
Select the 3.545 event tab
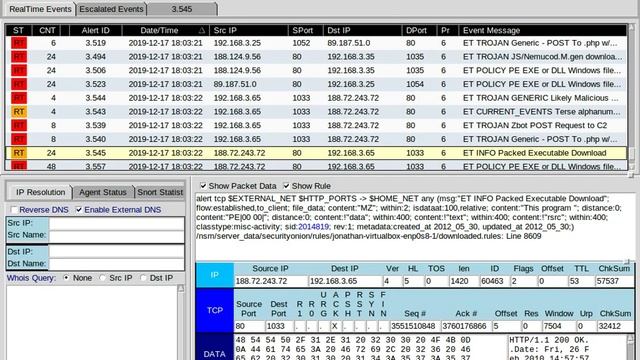(182, 9)
